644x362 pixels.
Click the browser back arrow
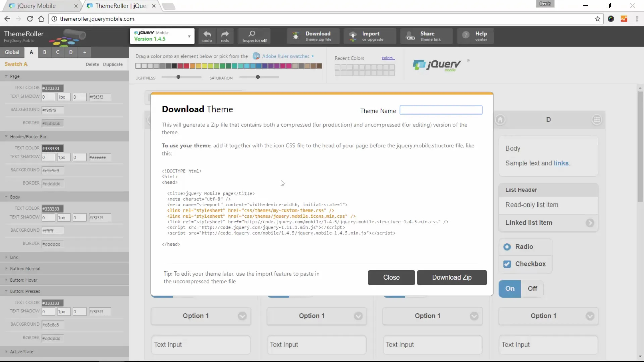tap(7, 19)
